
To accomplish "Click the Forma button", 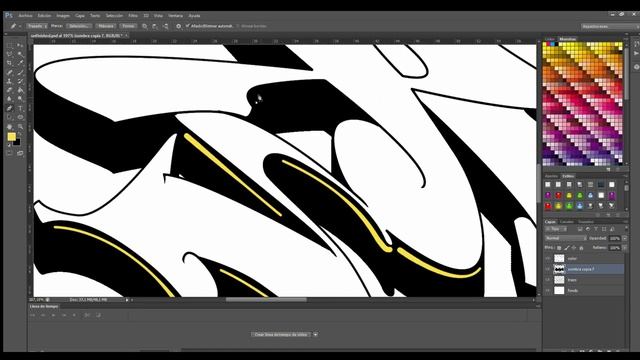I will (128, 26).
